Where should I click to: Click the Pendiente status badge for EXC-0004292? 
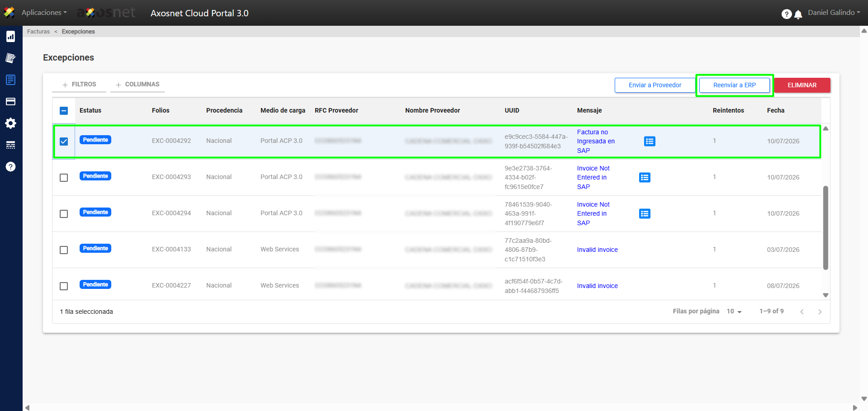[x=95, y=140]
